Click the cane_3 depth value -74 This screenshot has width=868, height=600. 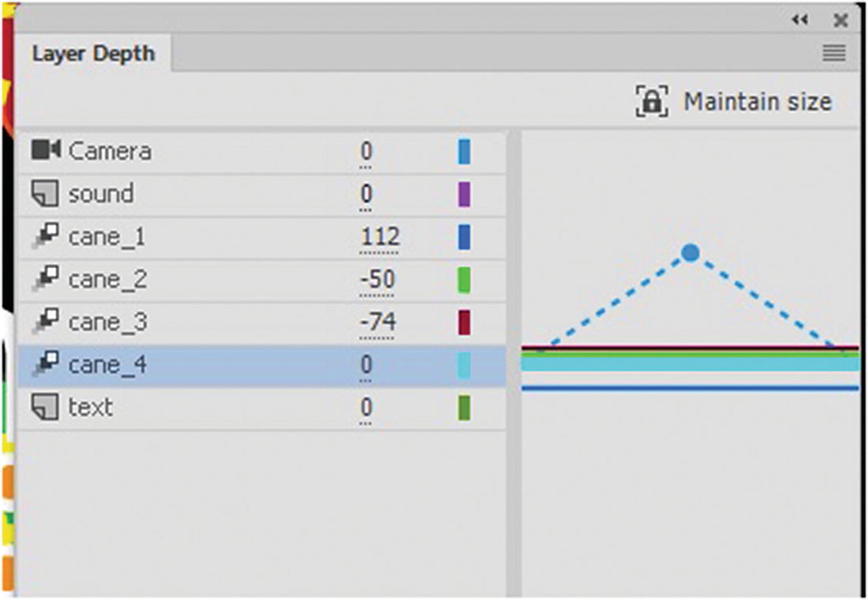pos(376,322)
